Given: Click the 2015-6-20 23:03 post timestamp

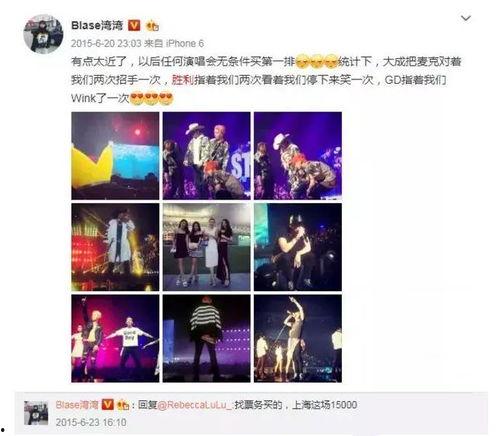Looking at the screenshot, I should (106, 43).
